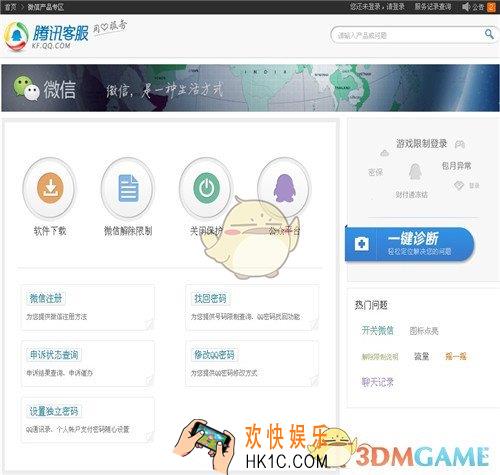Click the medical kit icon on 一键诊断
Image resolution: width=500 pixels, height=475 pixels.
(362, 244)
